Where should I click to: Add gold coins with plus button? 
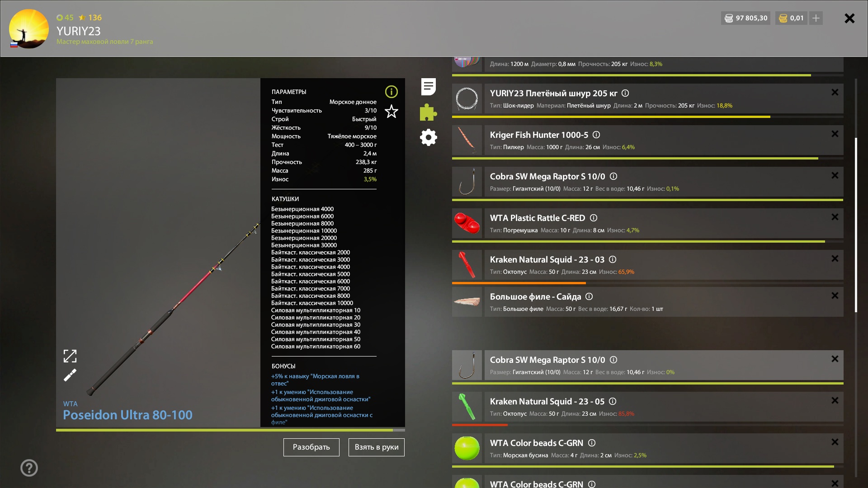816,18
